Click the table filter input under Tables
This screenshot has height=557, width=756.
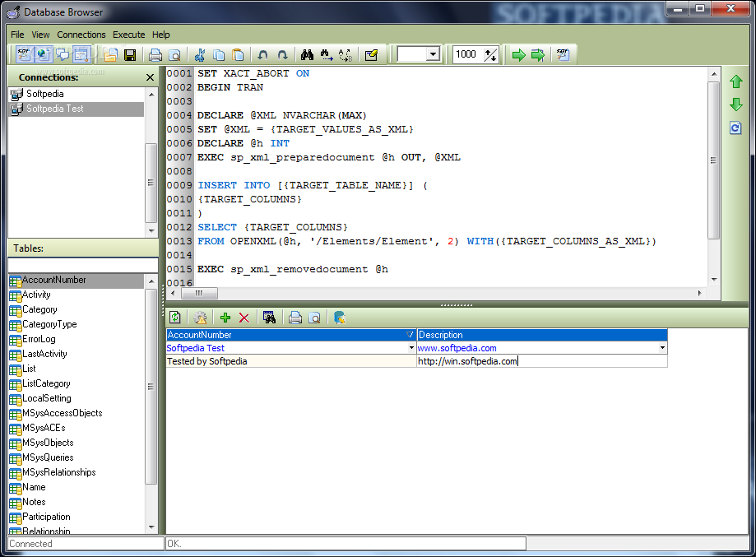tap(83, 265)
